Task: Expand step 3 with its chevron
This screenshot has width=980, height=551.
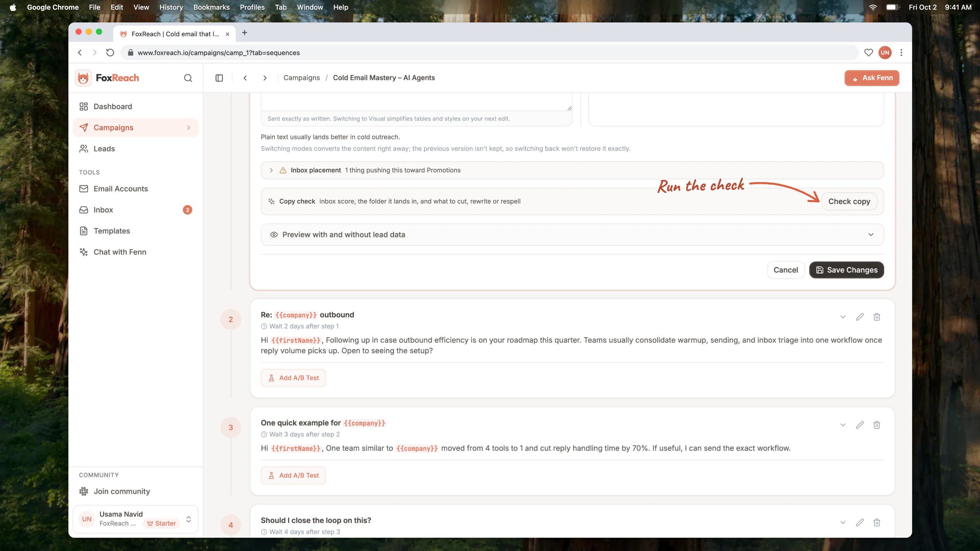Action: coord(843,425)
